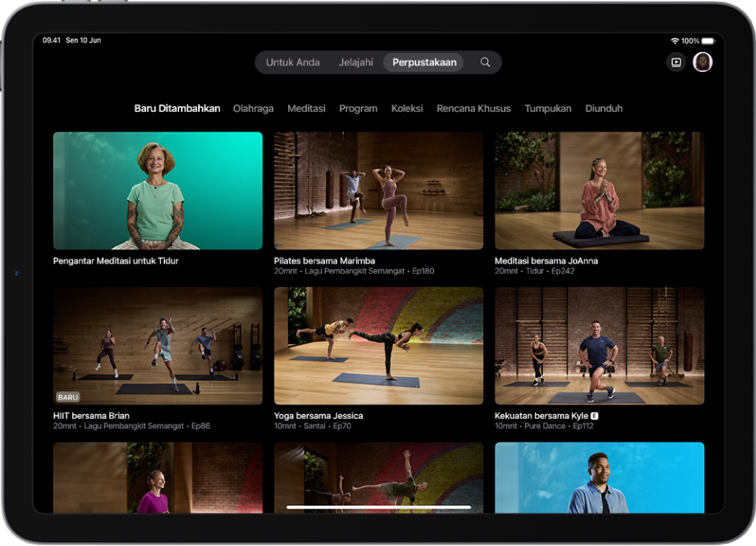Screen dimensions: 756x546
Task: Show the Diunduh downloads section
Action: tap(604, 108)
